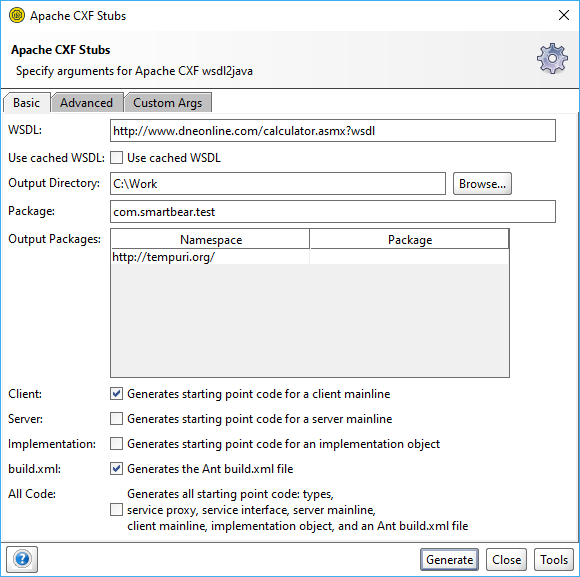Click the Close button
This screenshot has width=580, height=577.
click(x=506, y=560)
